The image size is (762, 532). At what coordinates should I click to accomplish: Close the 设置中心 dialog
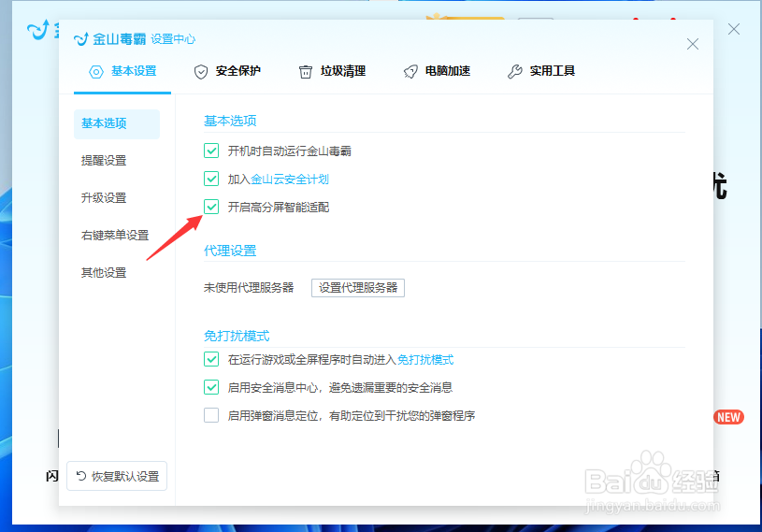[x=693, y=44]
